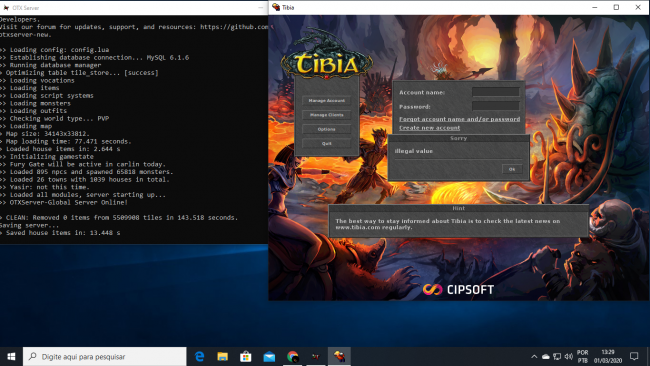The height and width of the screenshot is (366, 650).
Task: Open Manage Clients in Tibia menu
Action: click(x=327, y=115)
